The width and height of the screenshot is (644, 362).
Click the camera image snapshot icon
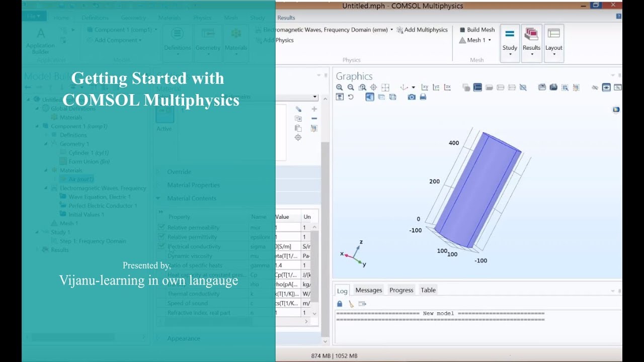(412, 97)
